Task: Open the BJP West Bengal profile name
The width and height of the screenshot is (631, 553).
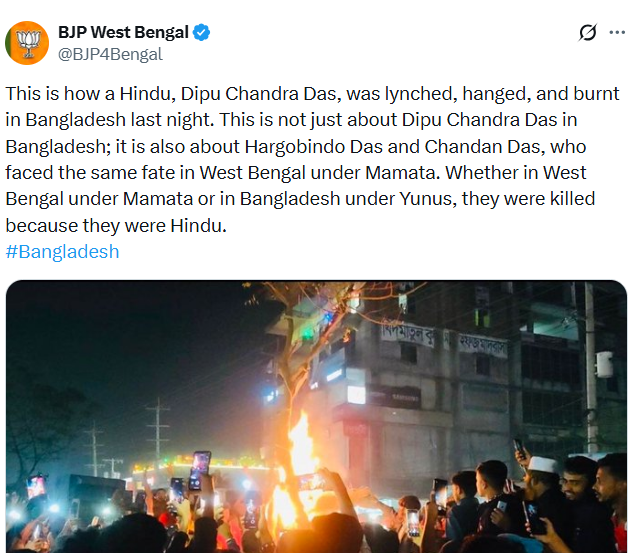Action: coord(123,33)
